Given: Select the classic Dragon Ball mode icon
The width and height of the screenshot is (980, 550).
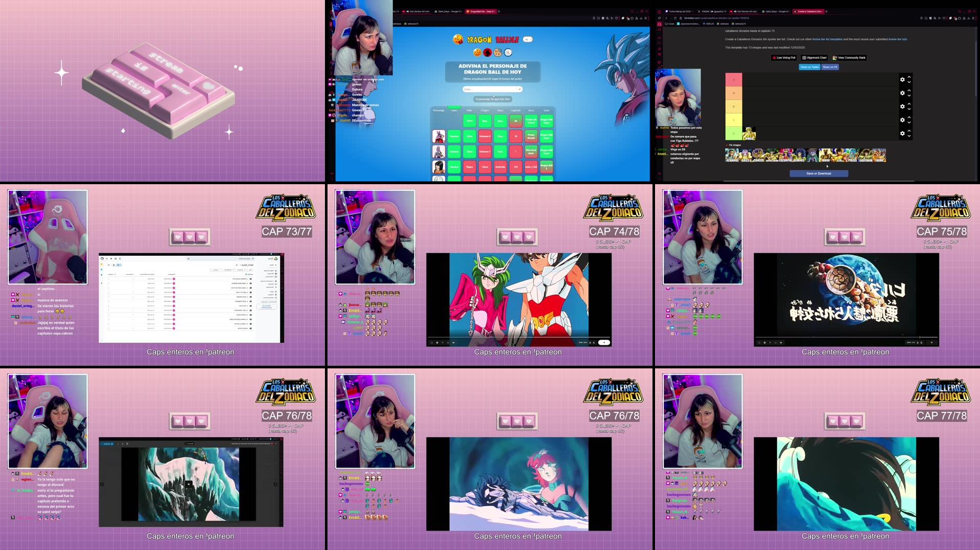Looking at the screenshot, I should click(x=477, y=52).
